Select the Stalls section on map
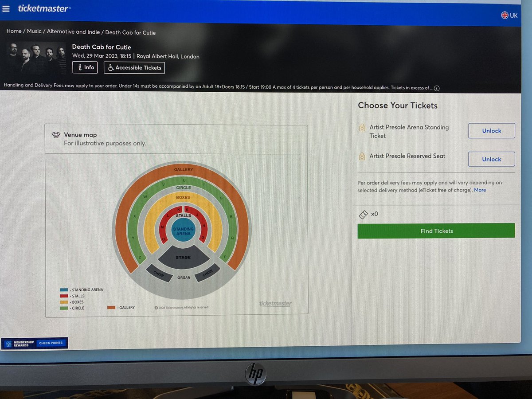This screenshot has width=532, height=399. tap(183, 215)
